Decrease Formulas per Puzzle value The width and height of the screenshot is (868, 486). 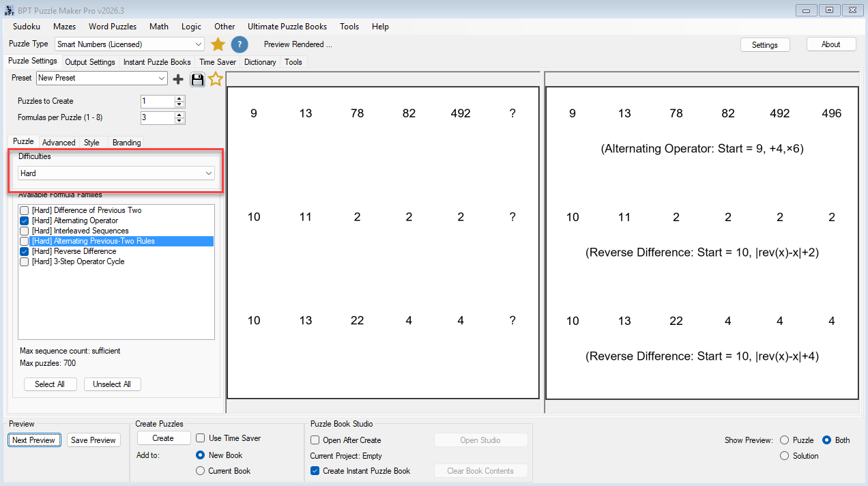(x=179, y=121)
